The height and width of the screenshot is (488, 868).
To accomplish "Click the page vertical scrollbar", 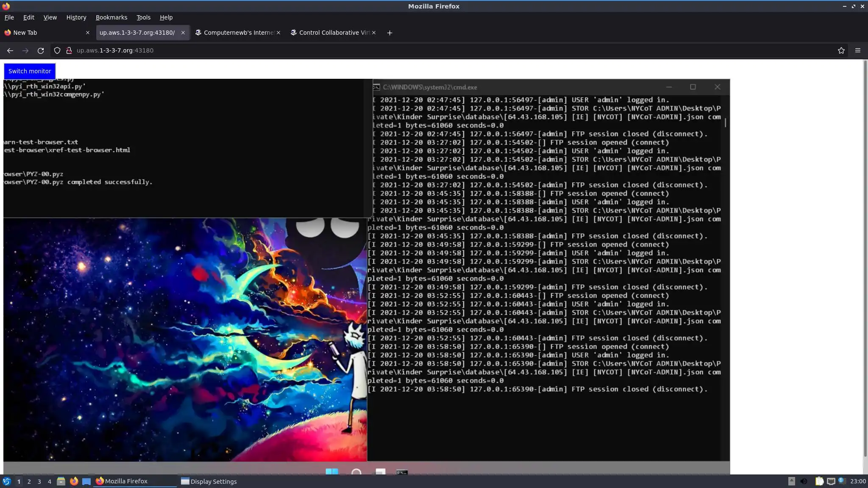I will click(865, 254).
